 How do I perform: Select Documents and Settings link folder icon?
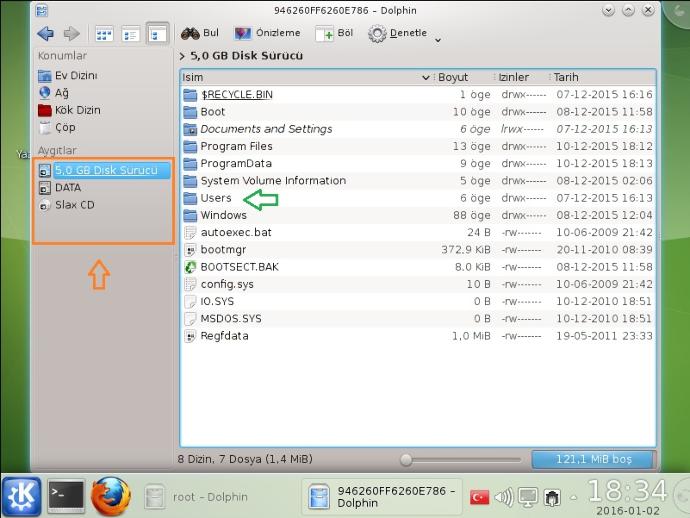[x=190, y=129]
